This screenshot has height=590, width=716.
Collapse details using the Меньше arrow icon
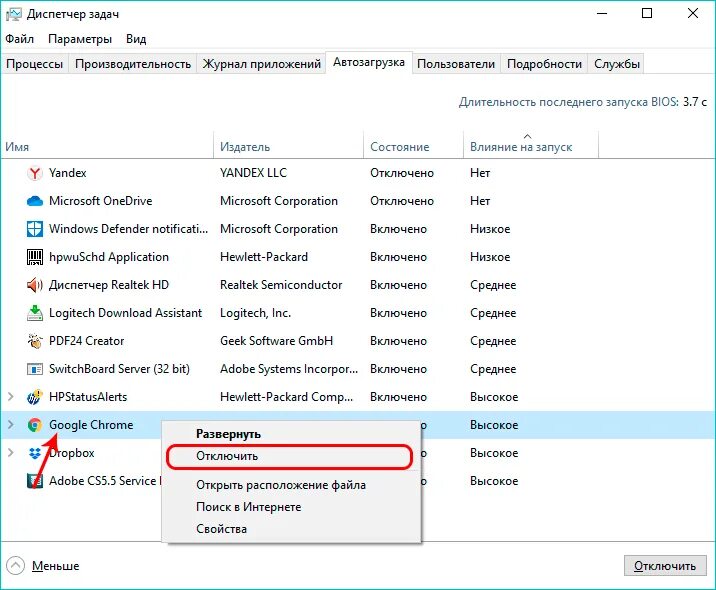click(x=15, y=566)
